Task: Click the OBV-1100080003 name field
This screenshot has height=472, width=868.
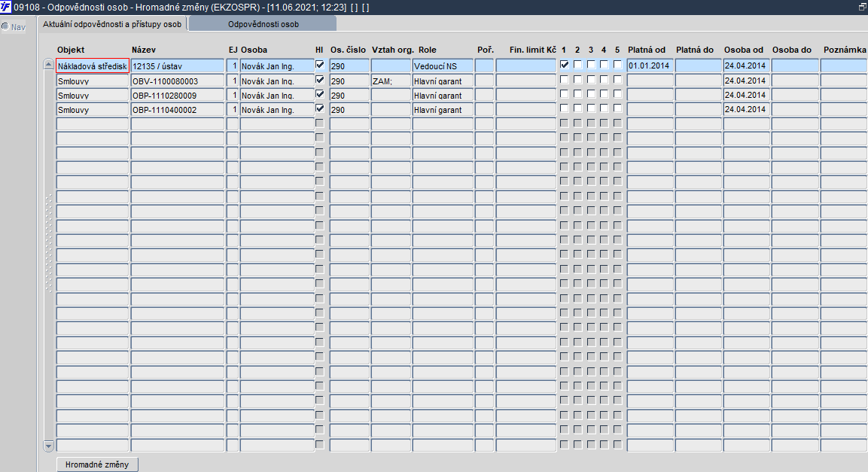Action: click(x=178, y=81)
